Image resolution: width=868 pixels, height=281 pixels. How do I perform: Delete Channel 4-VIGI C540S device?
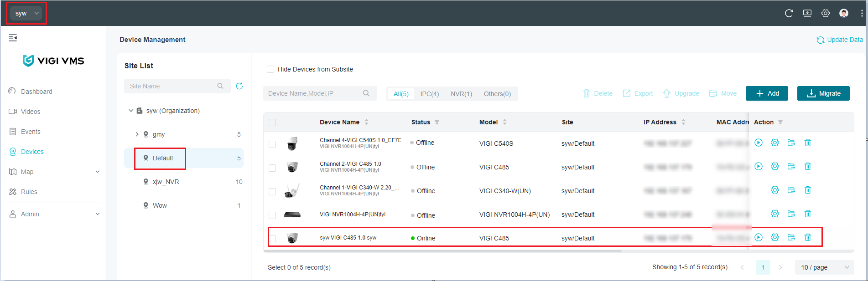point(808,143)
